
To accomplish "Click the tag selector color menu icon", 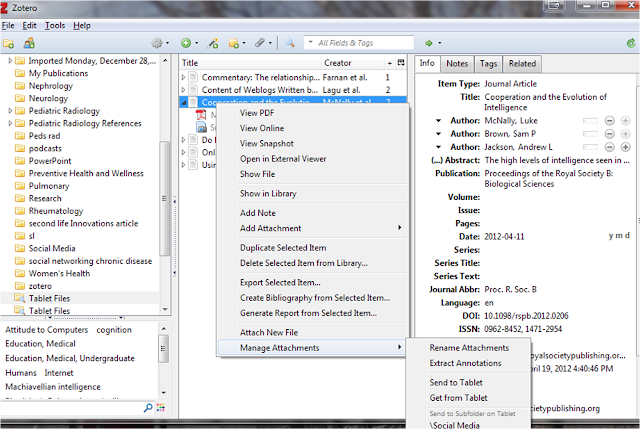I will [161, 407].
